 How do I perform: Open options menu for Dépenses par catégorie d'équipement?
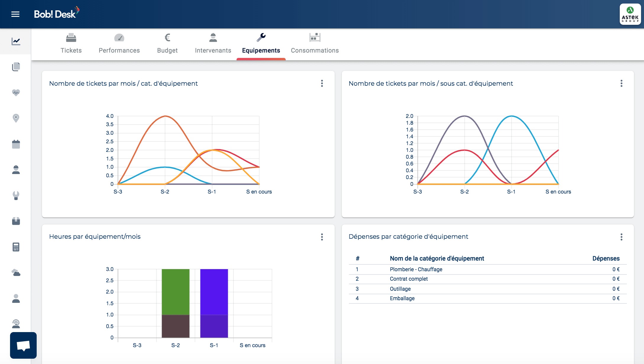pyautogui.click(x=621, y=237)
